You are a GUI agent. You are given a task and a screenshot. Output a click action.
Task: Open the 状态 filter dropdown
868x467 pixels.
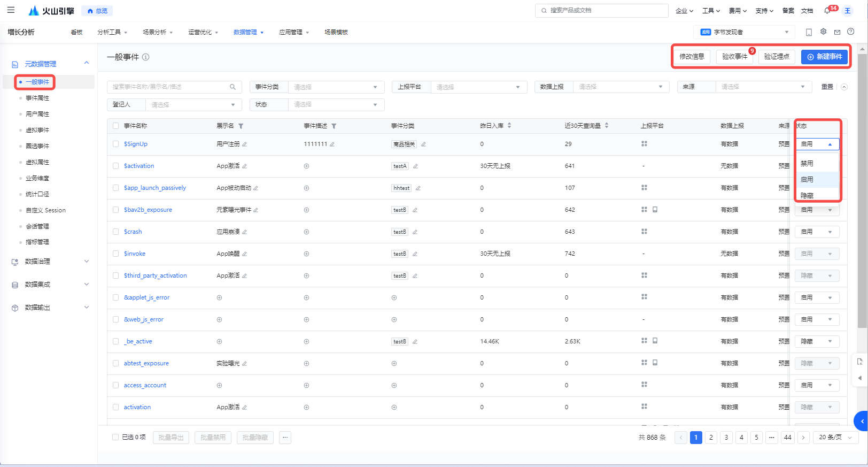pos(336,105)
